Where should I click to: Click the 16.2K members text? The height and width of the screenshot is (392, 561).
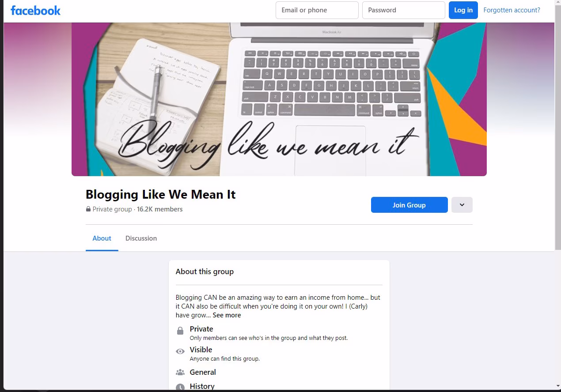159,209
